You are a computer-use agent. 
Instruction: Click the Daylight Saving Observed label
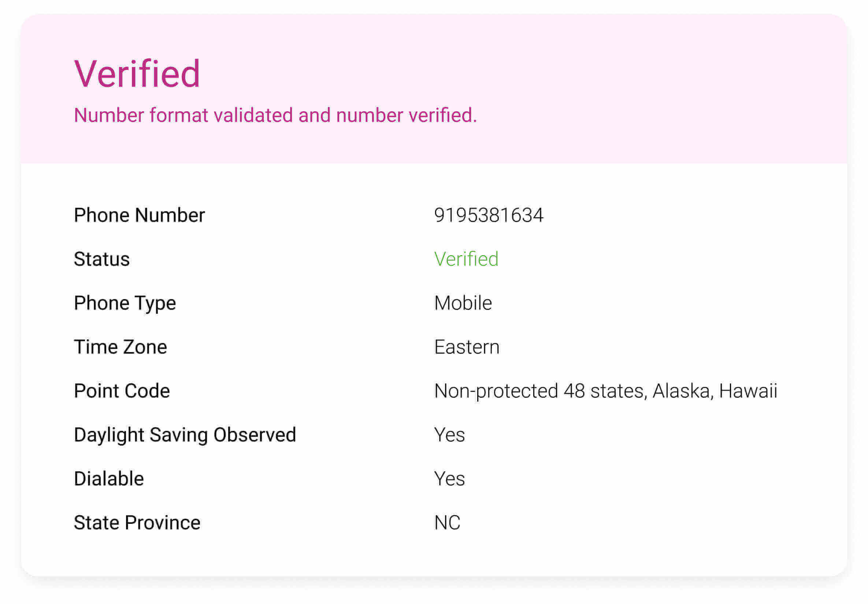coord(185,435)
